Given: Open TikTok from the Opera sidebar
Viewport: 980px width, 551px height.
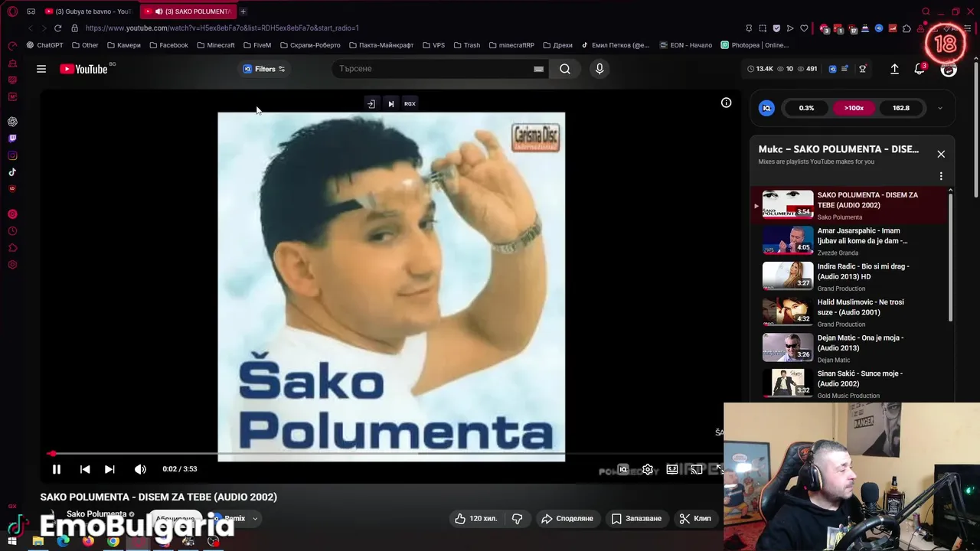Looking at the screenshot, I should tap(12, 172).
